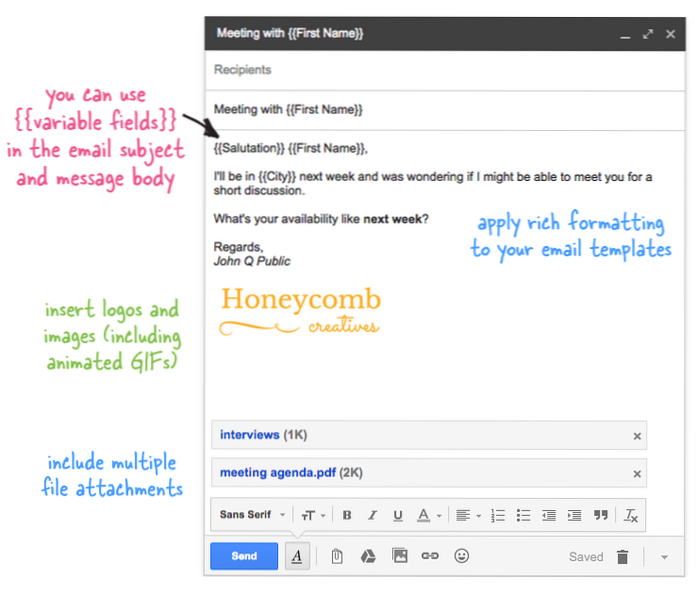Insert a quote block
This screenshot has width=698, height=595.
click(x=600, y=515)
